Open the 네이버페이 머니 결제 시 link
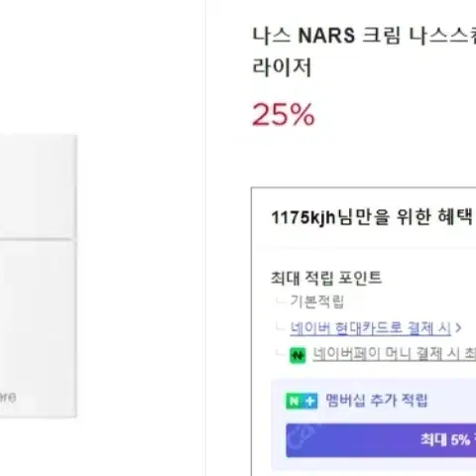The image size is (476, 476). pos(395,354)
